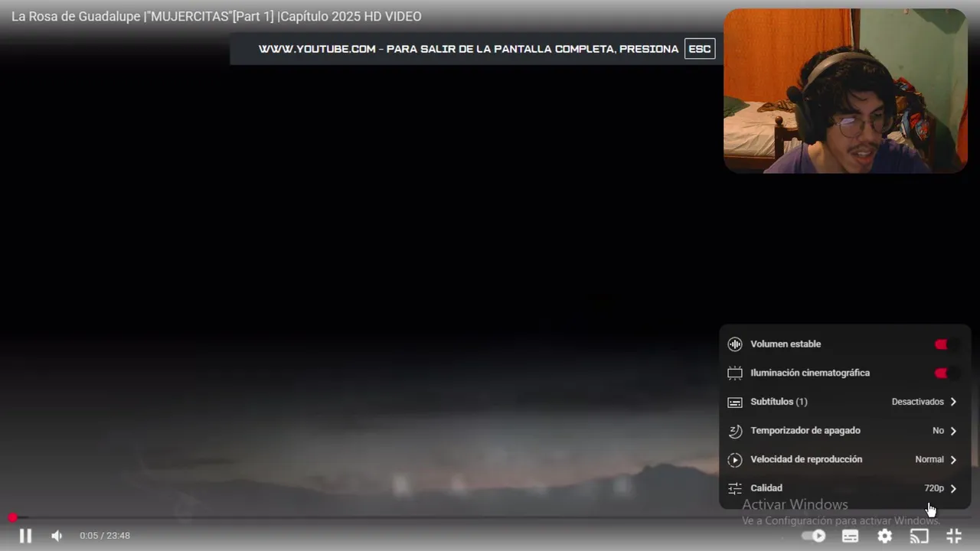This screenshot has height=551, width=980.
Task: Open the Cast to TV option
Action: pos(919,536)
